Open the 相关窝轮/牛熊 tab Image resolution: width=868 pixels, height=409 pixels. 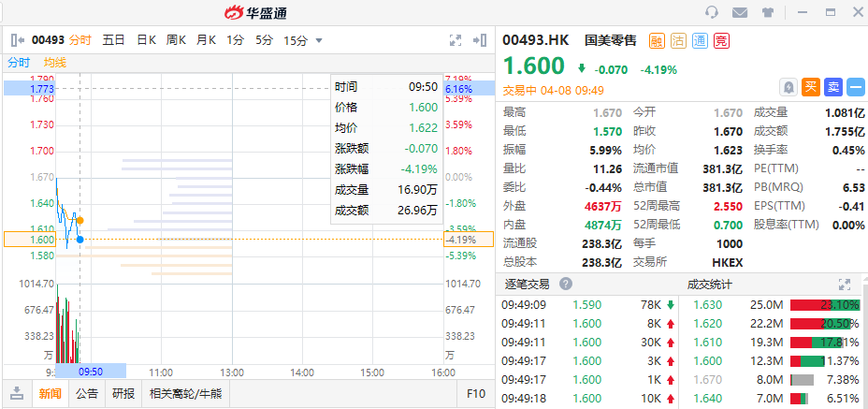(x=185, y=394)
